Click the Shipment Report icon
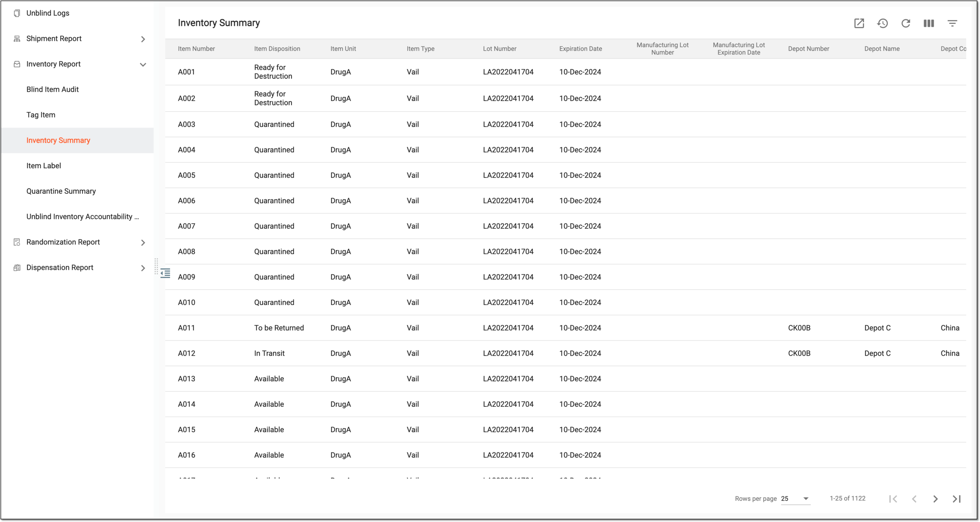Viewport: 980px width, 522px height. (17, 38)
